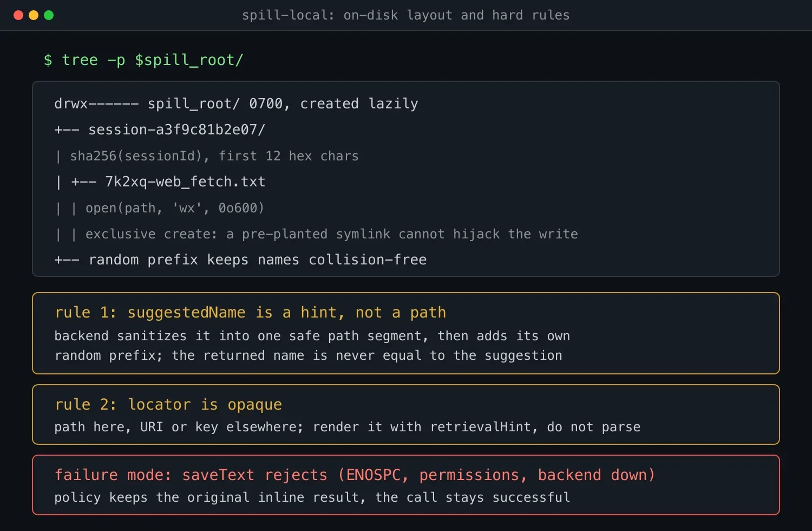Select the "drwx------ spill_root/ 0700, created lazily" line
This screenshot has height=531, width=812.
point(236,104)
